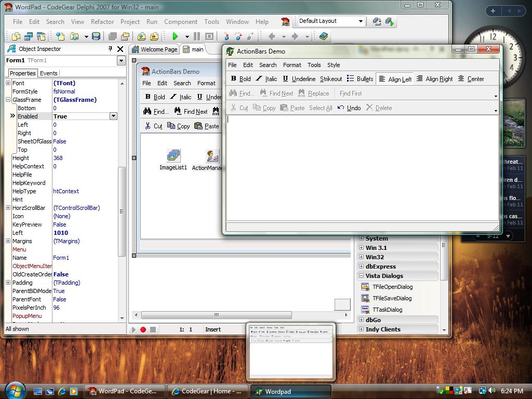Screen dimensions: 532x399
Task: Open the Form1 TForm1 object selector dropdown
Action: 121,61
